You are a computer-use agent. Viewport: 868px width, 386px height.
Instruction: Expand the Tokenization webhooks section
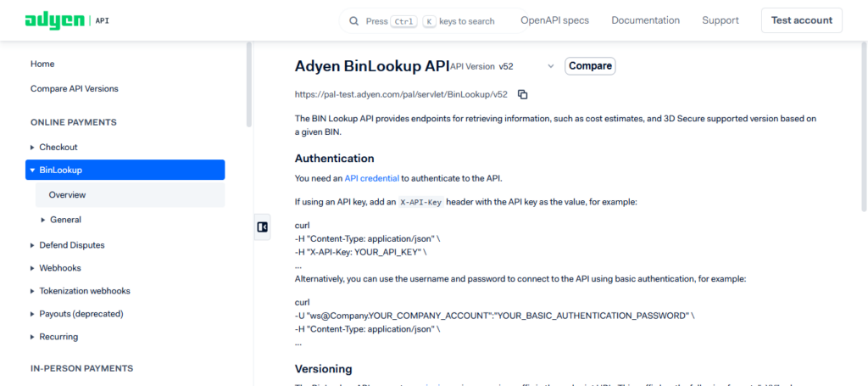point(80,291)
